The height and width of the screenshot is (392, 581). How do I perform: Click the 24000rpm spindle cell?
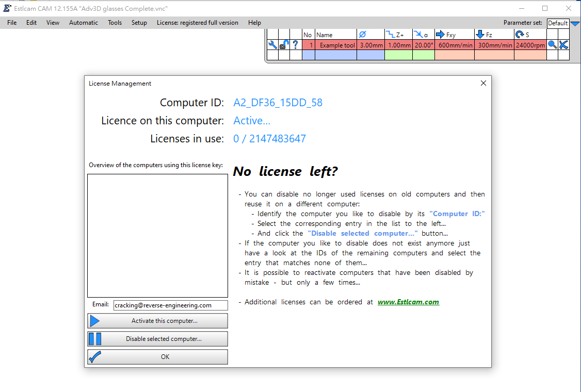click(530, 45)
